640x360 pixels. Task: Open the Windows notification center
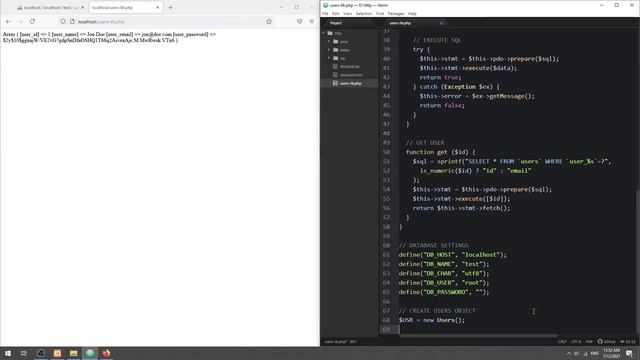pyautogui.click(x=629, y=353)
